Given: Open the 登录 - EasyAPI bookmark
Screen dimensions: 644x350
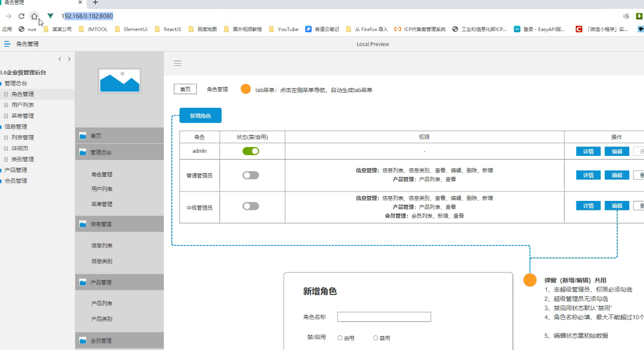Looking at the screenshot, I should tap(539, 29).
